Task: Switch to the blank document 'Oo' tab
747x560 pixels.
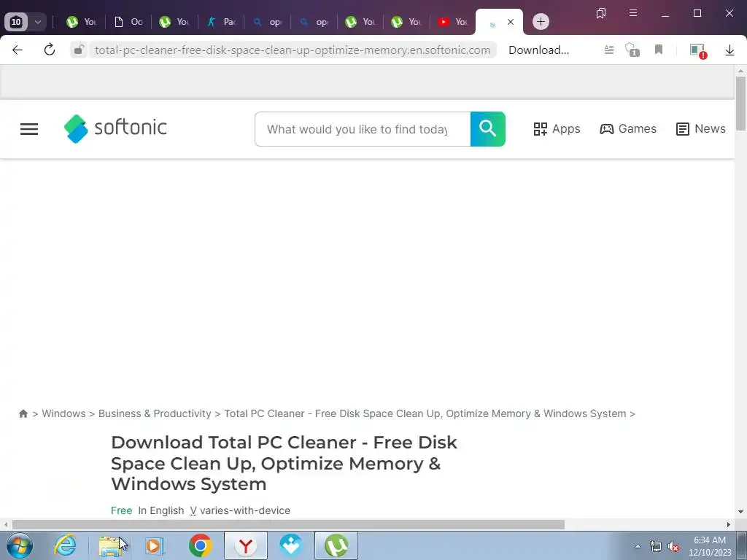Action: pos(128,22)
